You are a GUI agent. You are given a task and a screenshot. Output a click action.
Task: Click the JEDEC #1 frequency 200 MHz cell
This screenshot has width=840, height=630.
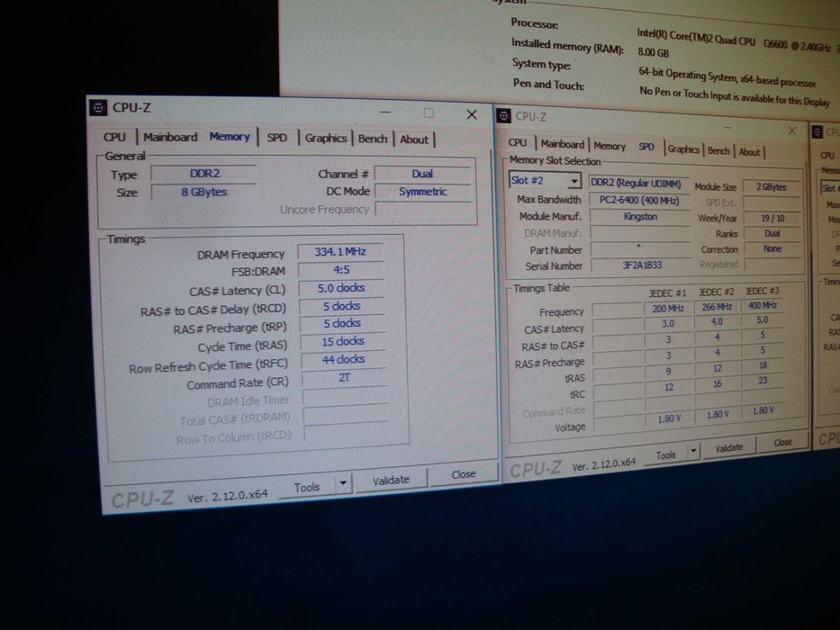(668, 309)
